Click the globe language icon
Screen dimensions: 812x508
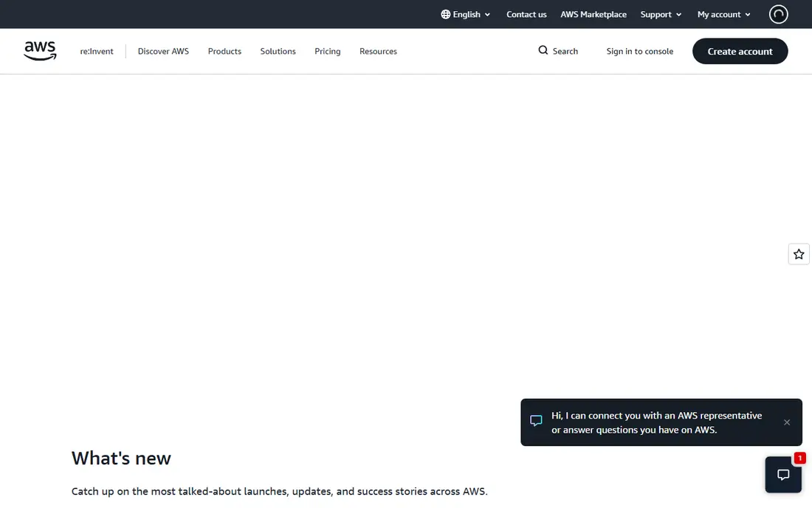point(445,15)
